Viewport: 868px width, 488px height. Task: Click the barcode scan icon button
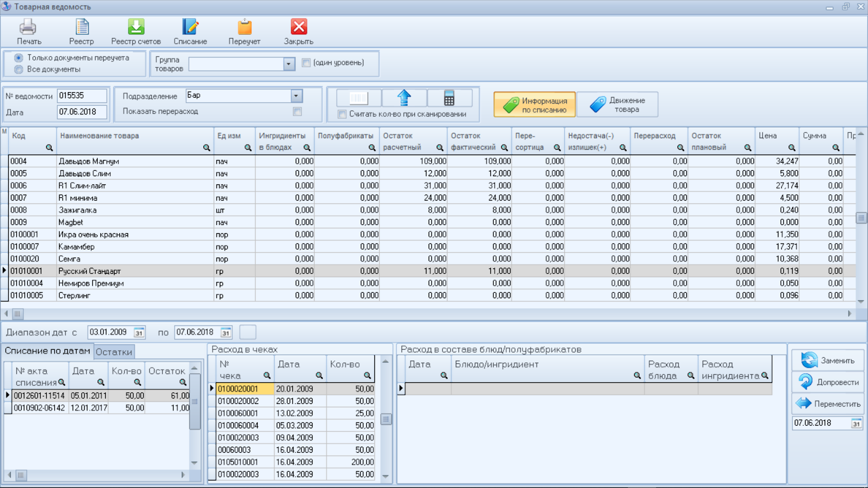(x=359, y=98)
